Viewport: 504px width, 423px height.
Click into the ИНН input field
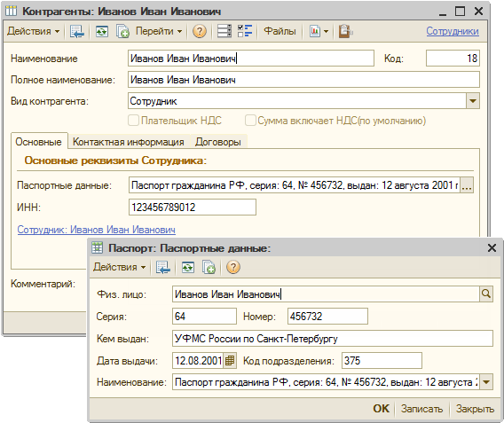(x=193, y=208)
